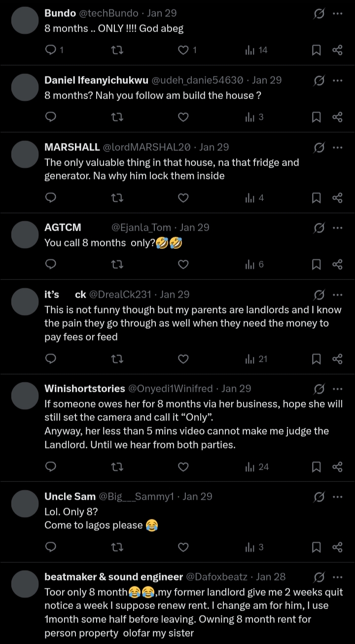This screenshot has width=355, height=644.
Task: Repost Daniel Ifeanyichukwu's reply
Action: 117,117
